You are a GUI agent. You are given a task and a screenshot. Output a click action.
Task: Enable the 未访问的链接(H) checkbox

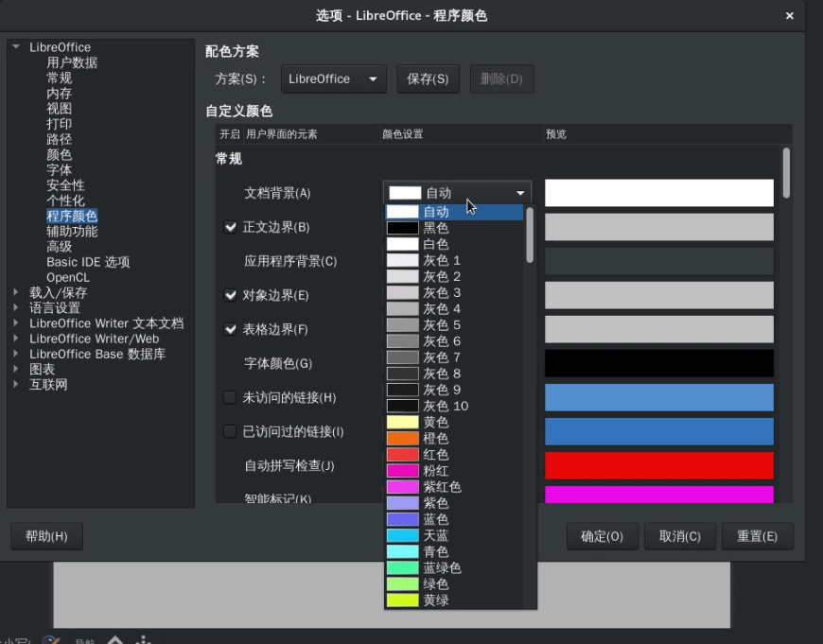[230, 397]
